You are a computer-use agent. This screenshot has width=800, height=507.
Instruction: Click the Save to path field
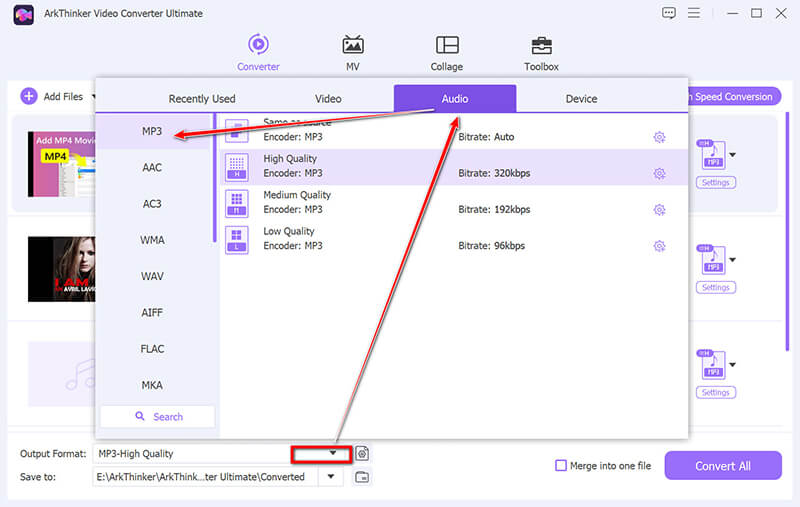click(205, 477)
